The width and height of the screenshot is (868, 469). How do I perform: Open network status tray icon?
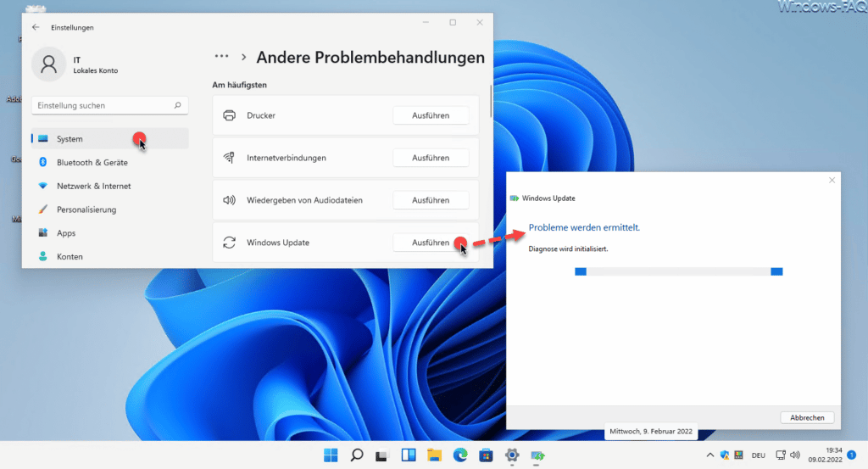tap(781, 455)
